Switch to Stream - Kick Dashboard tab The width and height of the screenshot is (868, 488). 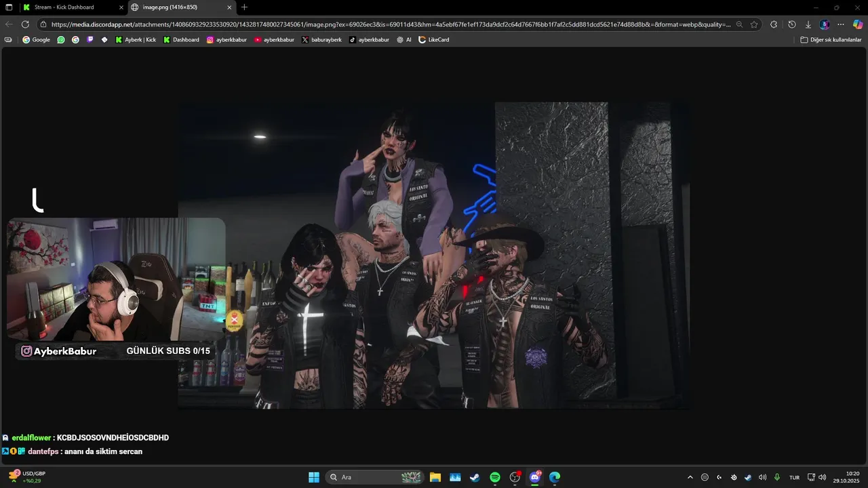coord(72,7)
